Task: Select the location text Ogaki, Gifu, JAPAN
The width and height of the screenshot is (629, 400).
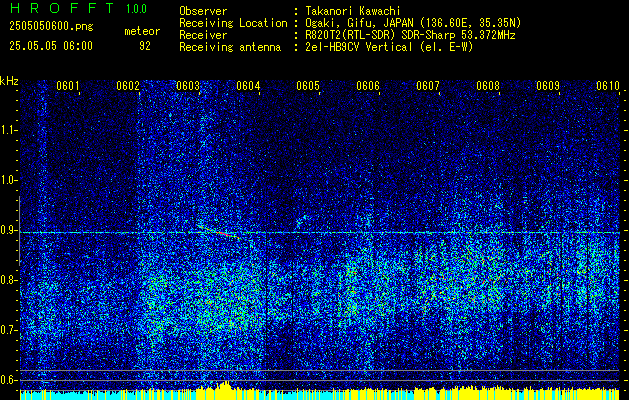Action: pos(357,23)
